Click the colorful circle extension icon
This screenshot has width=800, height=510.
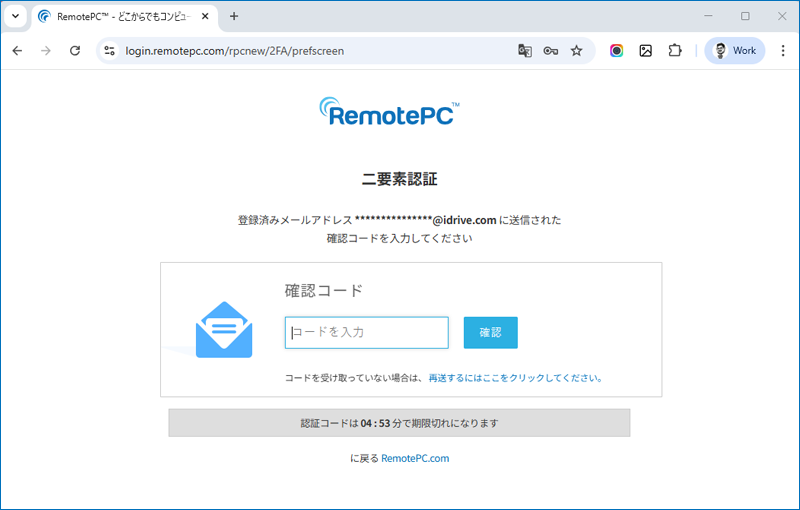click(616, 50)
